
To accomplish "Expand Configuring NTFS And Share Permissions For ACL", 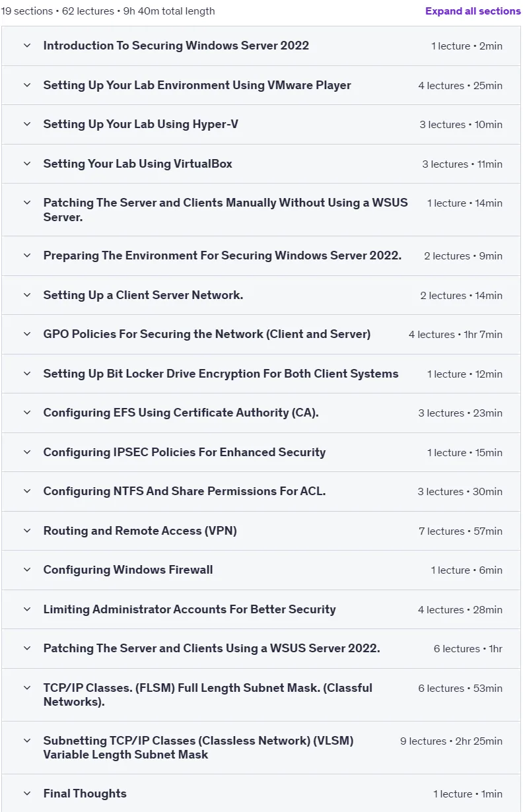I will coord(261,492).
